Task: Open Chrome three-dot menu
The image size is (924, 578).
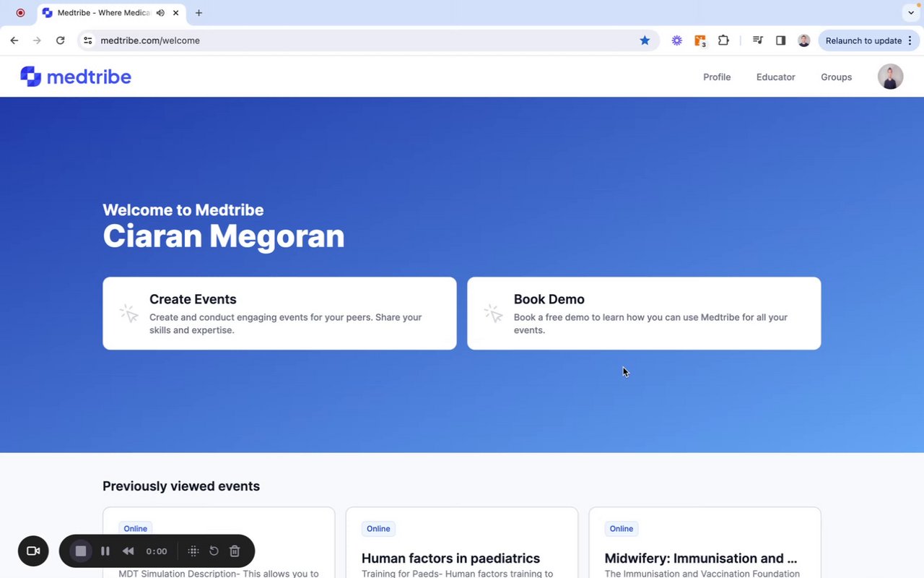Action: click(x=910, y=40)
